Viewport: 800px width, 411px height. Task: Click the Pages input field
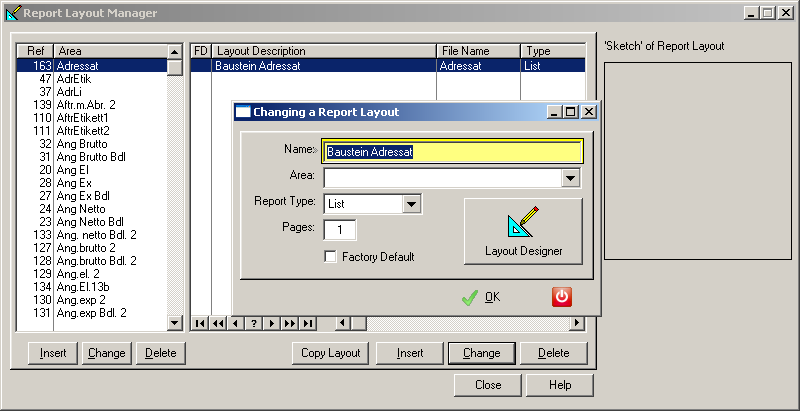click(340, 230)
